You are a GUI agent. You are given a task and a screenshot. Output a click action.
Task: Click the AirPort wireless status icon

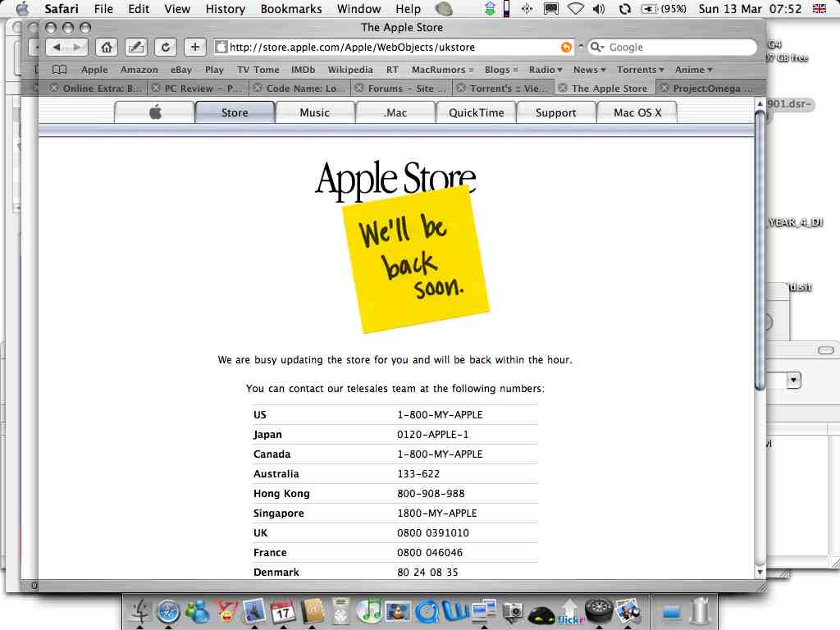click(575, 8)
